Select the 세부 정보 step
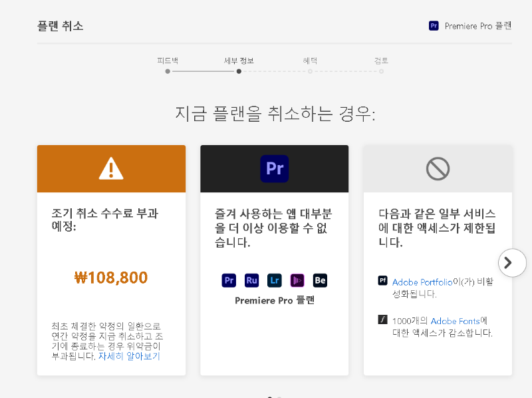 tap(239, 65)
